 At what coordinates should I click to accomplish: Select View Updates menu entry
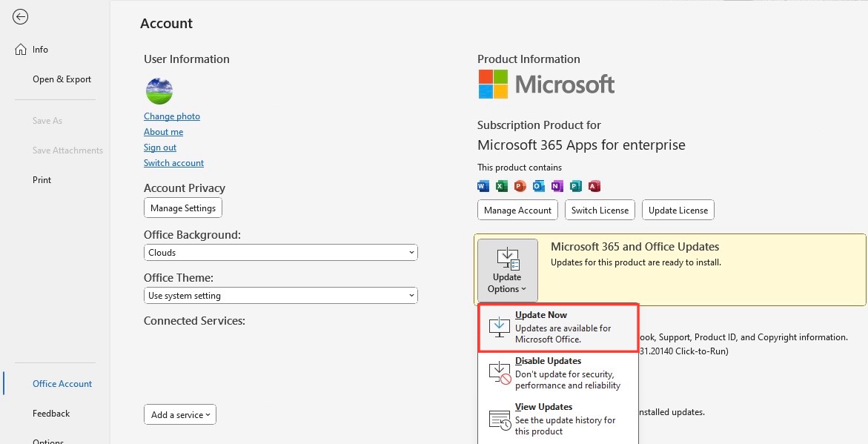558,419
